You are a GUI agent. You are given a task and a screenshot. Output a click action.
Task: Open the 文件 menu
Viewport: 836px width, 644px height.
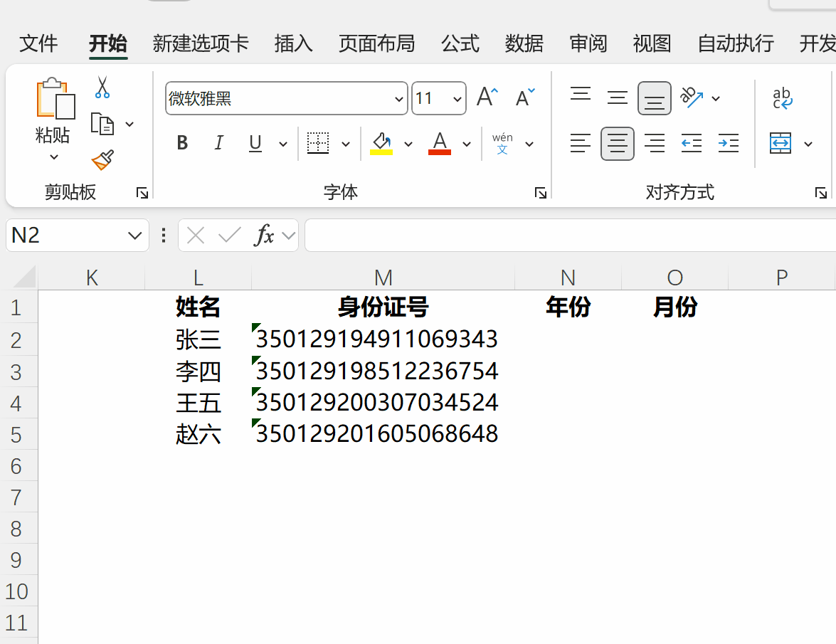pyautogui.click(x=38, y=43)
